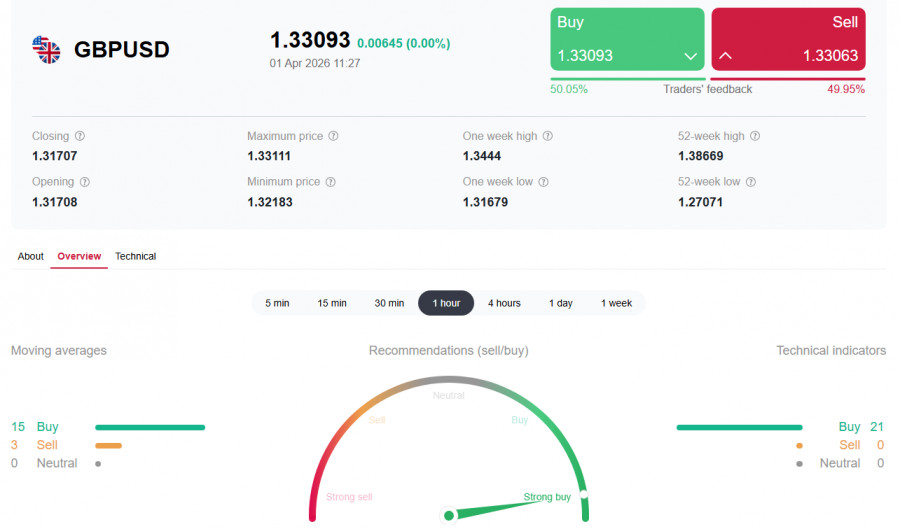This screenshot has width=900, height=529.
Task: Click the green Buy 1.33093 button
Action: 627,39
